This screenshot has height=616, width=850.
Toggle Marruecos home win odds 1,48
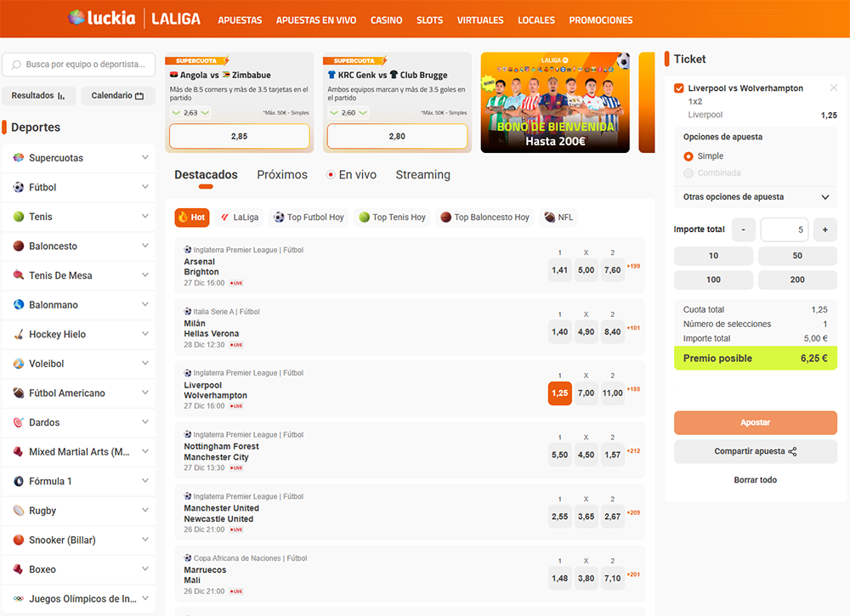click(560, 578)
